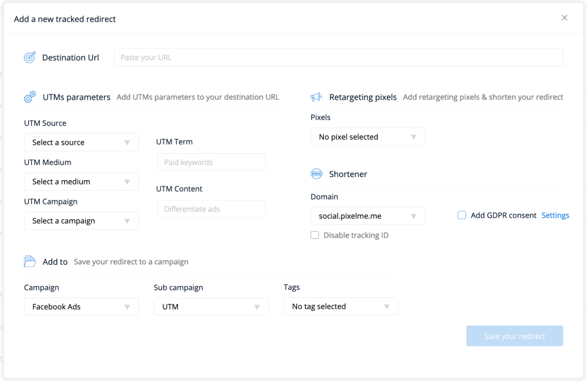Open the Facebook Ads campaign dropdown
Image resolution: width=588 pixels, height=383 pixels.
click(81, 306)
